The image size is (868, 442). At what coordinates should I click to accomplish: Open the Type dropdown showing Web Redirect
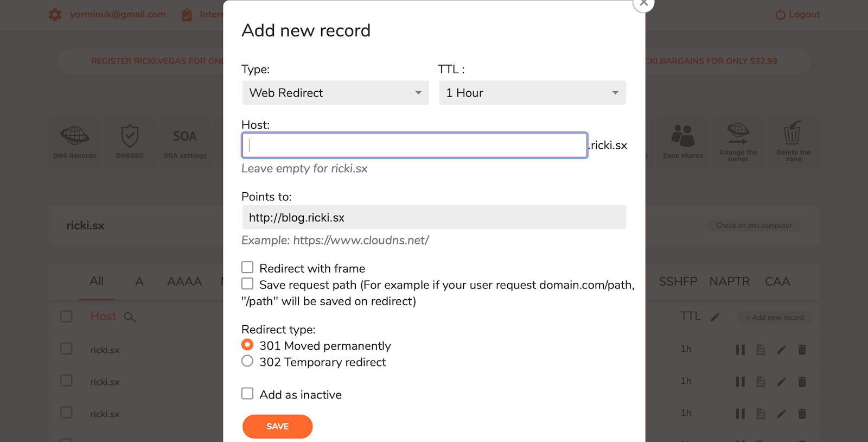pos(336,93)
